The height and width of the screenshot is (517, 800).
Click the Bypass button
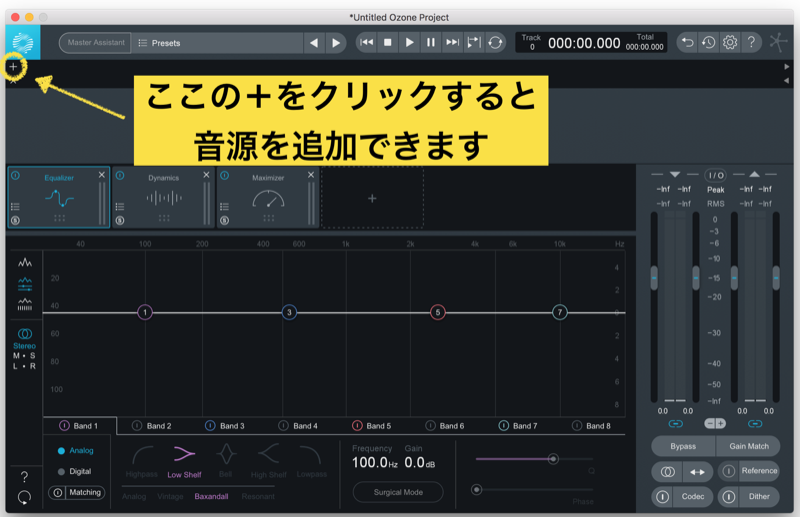pos(683,446)
